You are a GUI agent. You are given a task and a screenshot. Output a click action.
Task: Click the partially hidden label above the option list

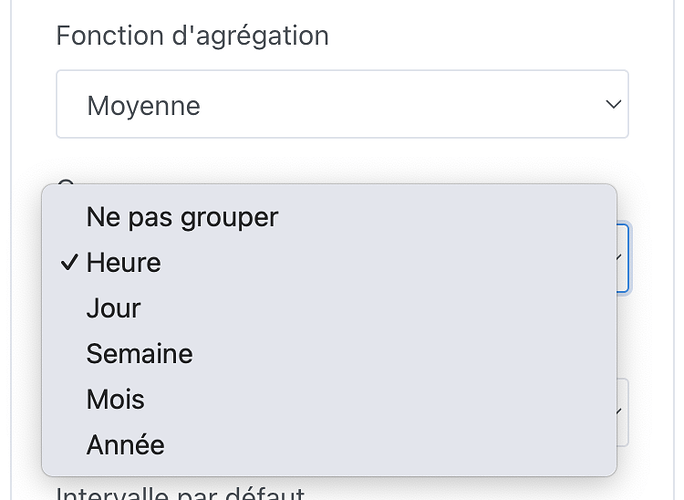coord(66,180)
